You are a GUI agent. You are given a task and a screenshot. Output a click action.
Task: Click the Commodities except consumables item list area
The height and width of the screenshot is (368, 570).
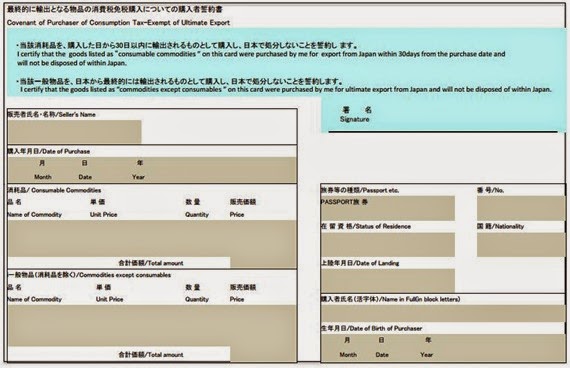[x=152, y=325]
